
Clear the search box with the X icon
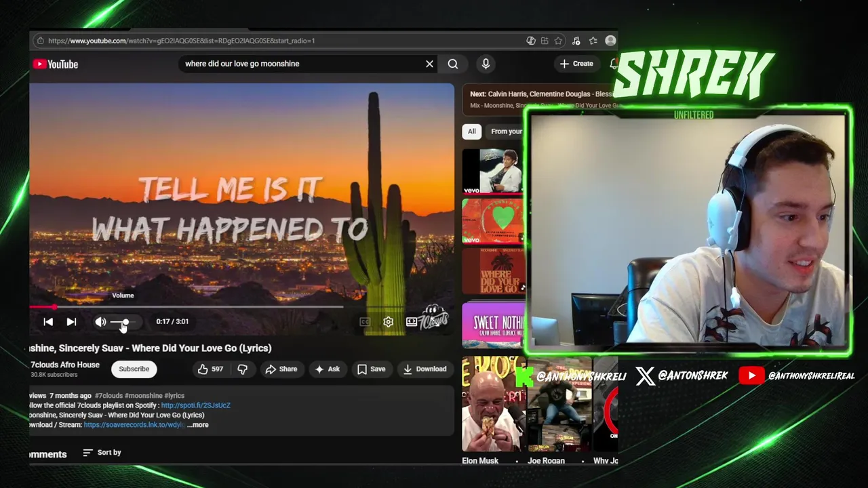tap(429, 64)
